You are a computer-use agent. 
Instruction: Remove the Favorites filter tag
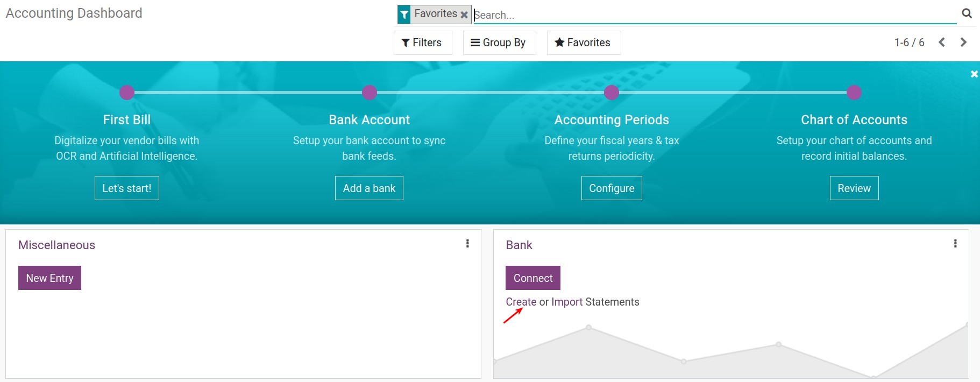(464, 15)
